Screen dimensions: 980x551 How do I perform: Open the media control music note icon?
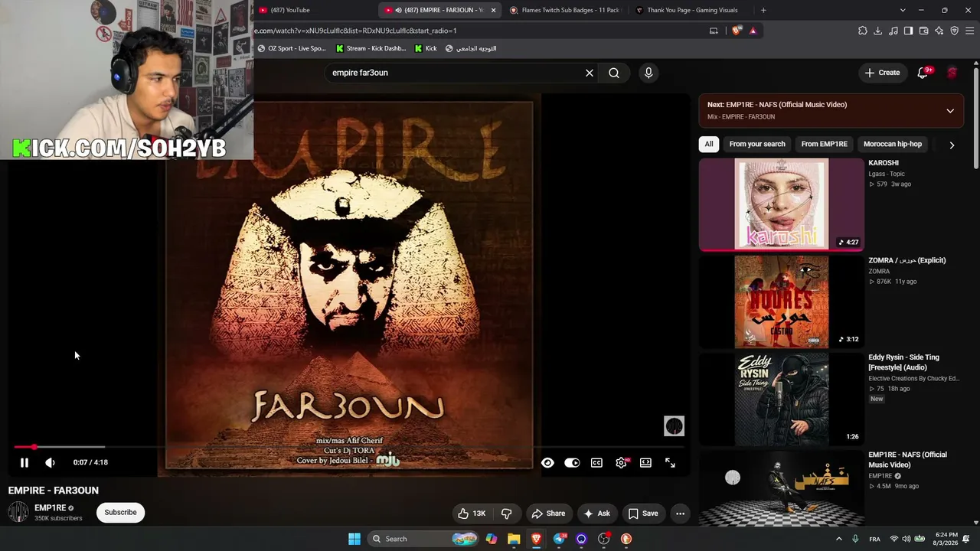[893, 31]
